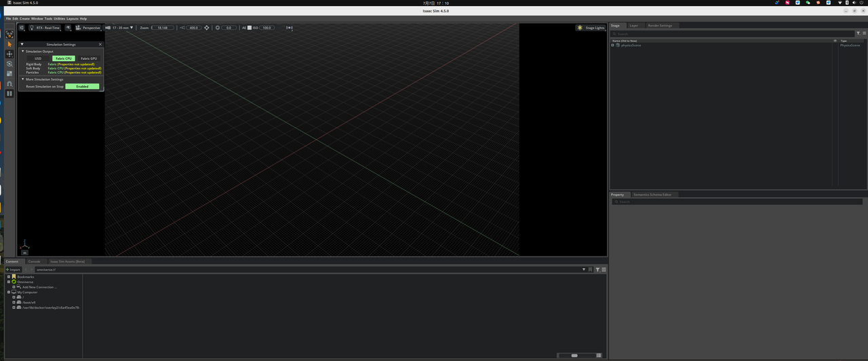This screenshot has width=868, height=361.
Task: Click the top select-mode icon in left toolbar
Action: pos(9,34)
